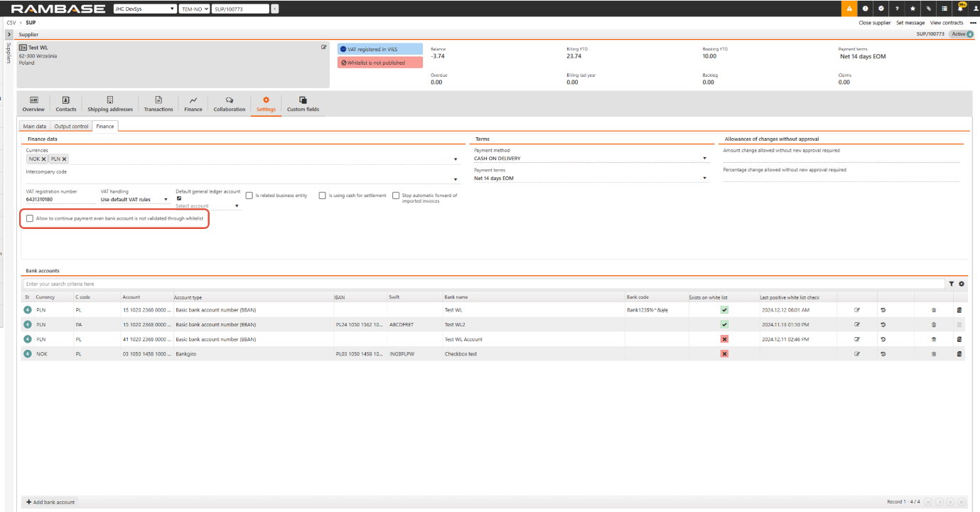
Task: Click the orange warning triangle icon
Action: tap(849, 9)
